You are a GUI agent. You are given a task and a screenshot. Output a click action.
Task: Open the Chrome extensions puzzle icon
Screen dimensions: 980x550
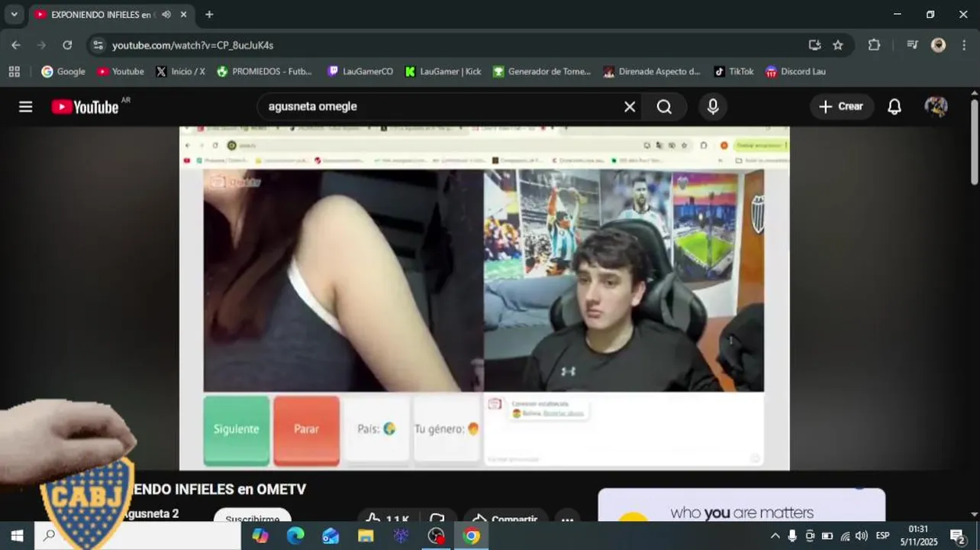point(874,45)
